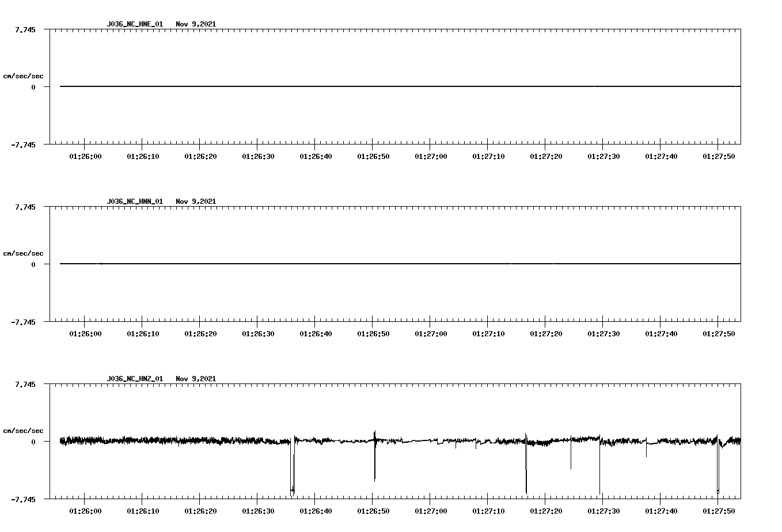Click the 01:27:10 time label on HNN axis
The height and width of the screenshot is (532, 782).
click(x=488, y=334)
